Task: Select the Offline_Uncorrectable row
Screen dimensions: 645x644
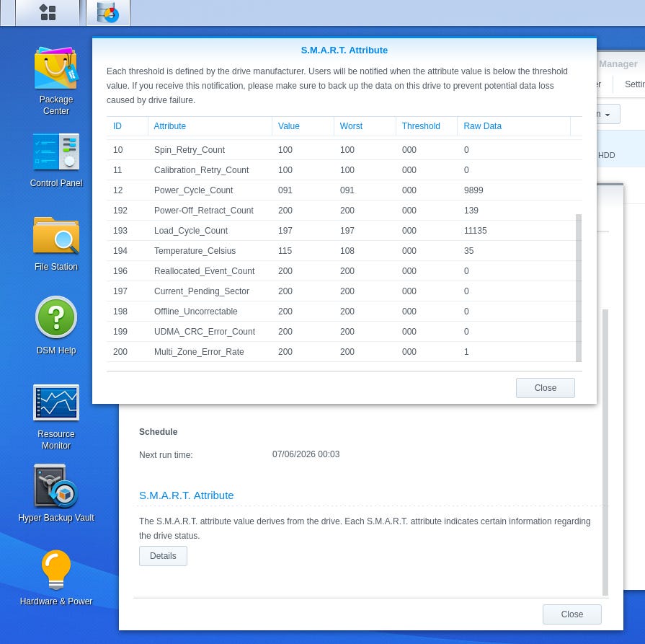Action: 344,312
